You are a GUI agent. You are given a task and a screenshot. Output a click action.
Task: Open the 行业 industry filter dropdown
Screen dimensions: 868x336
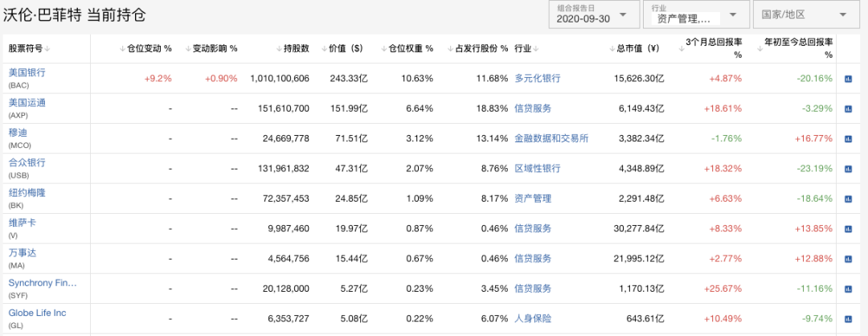(x=696, y=14)
